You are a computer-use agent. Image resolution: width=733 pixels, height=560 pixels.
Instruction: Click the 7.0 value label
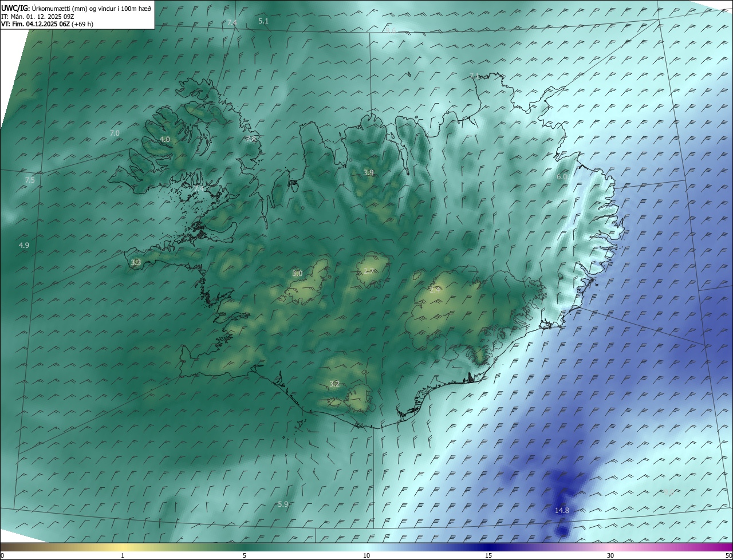point(115,133)
